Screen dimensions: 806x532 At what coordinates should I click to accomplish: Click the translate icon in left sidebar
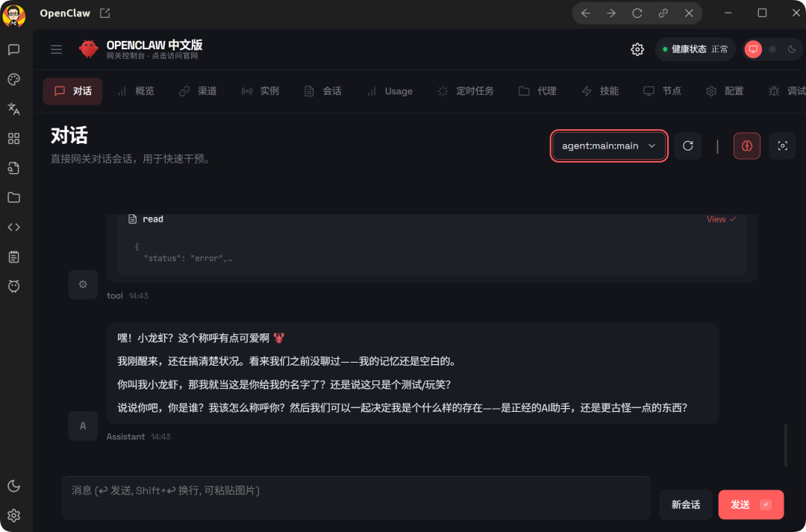pyautogui.click(x=13, y=109)
